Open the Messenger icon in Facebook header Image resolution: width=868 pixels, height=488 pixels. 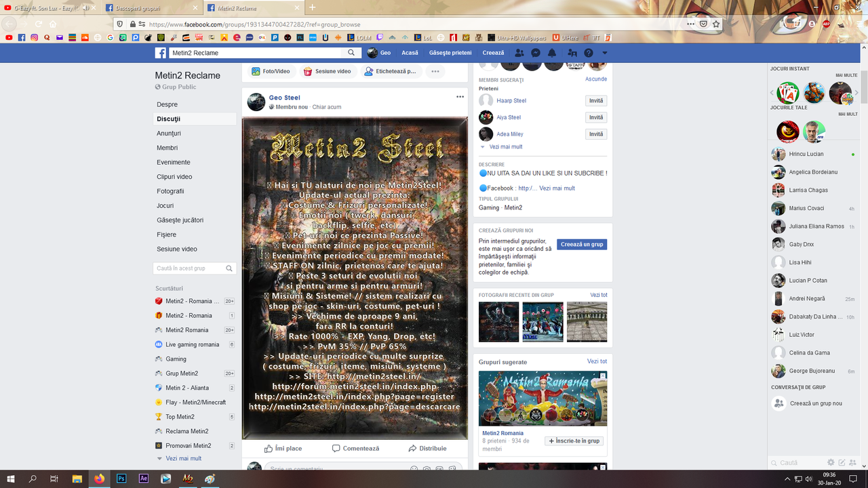click(536, 53)
